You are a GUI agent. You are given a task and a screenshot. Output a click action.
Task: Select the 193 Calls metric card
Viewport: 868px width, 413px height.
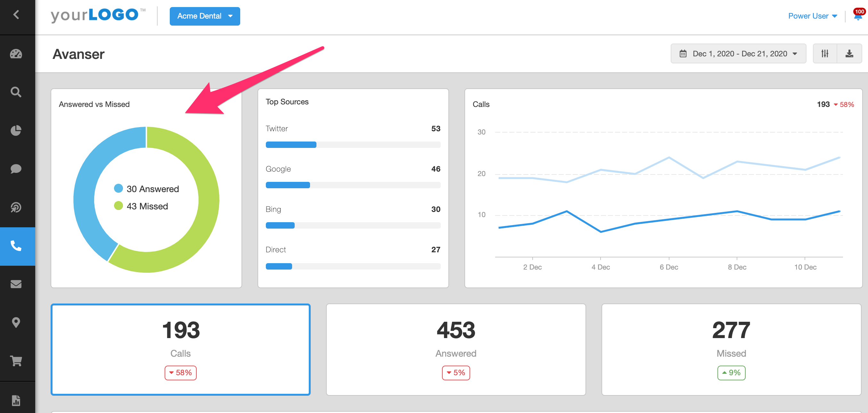(181, 349)
